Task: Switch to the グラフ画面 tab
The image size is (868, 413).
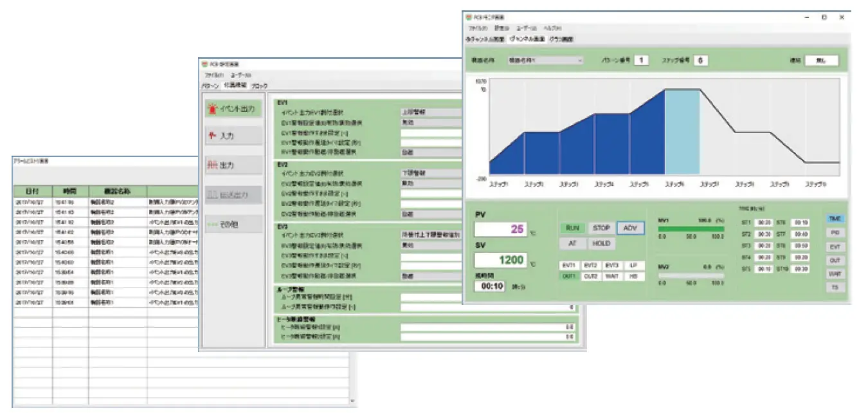Action: pyautogui.click(x=562, y=39)
